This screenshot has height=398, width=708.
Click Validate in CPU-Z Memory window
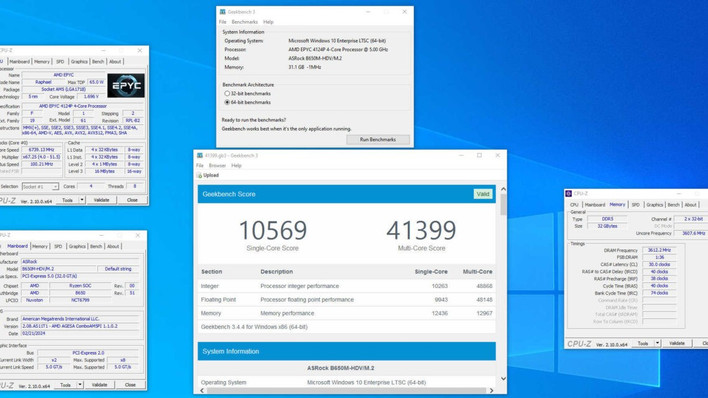coord(677,343)
